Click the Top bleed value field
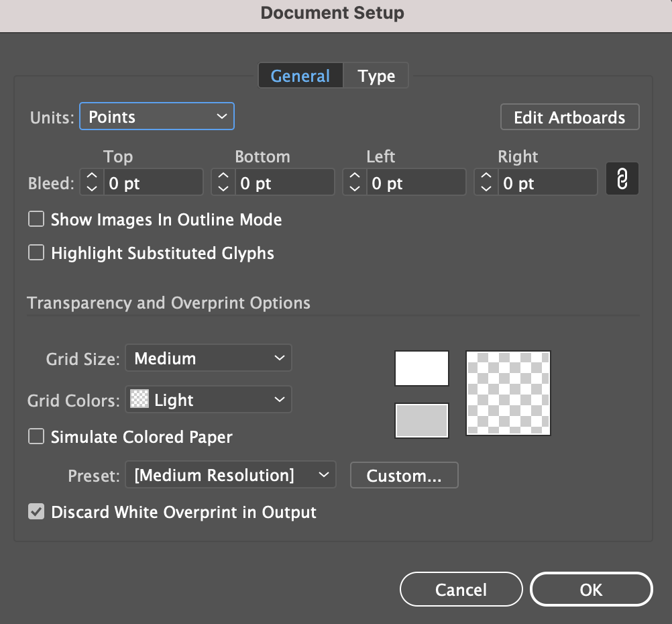 [153, 183]
